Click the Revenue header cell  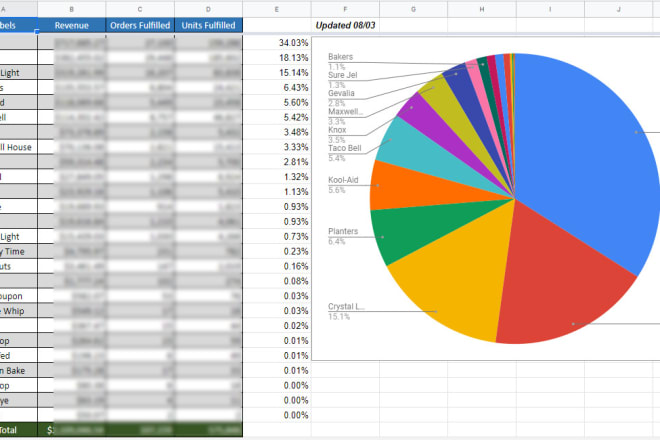(x=72, y=25)
